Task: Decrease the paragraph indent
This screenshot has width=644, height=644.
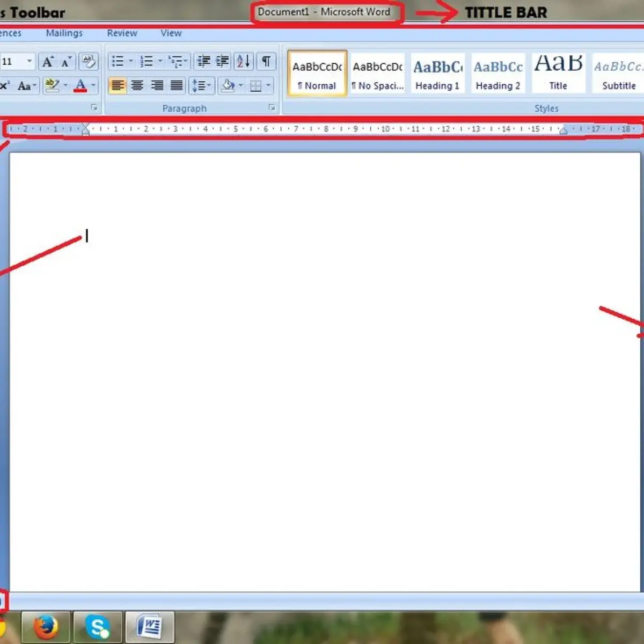Action: (203, 61)
